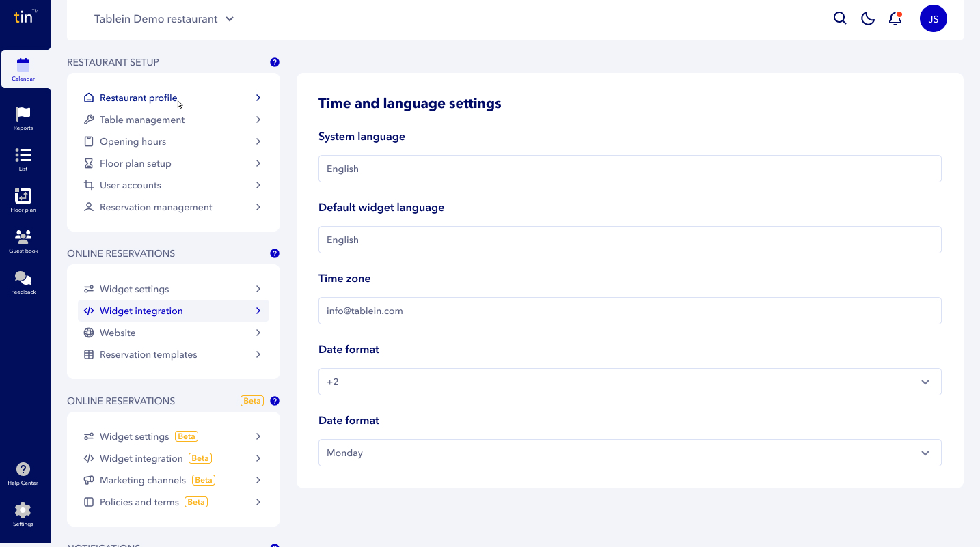Expand Opening hours chevron
980x547 pixels.
tap(258, 141)
